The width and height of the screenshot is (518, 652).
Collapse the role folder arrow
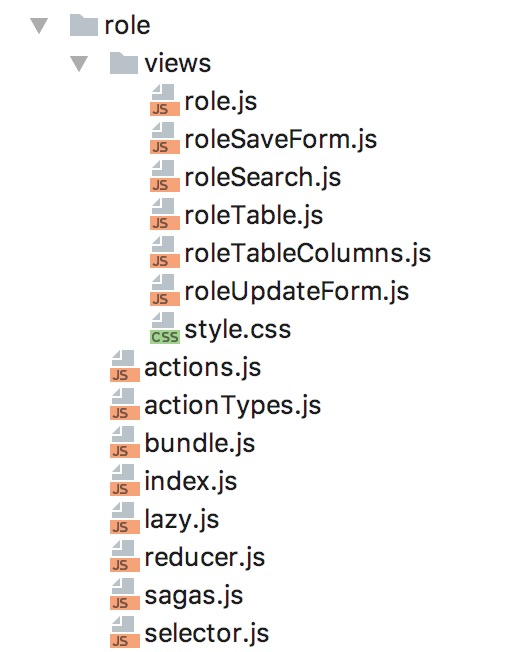(39, 26)
